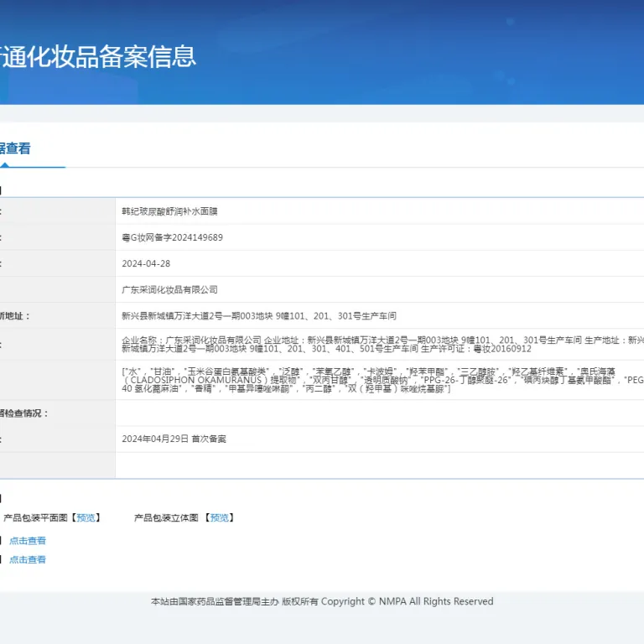Click the blue triangle marker under the tab
This screenshot has width=644, height=644.
[x=4, y=164]
